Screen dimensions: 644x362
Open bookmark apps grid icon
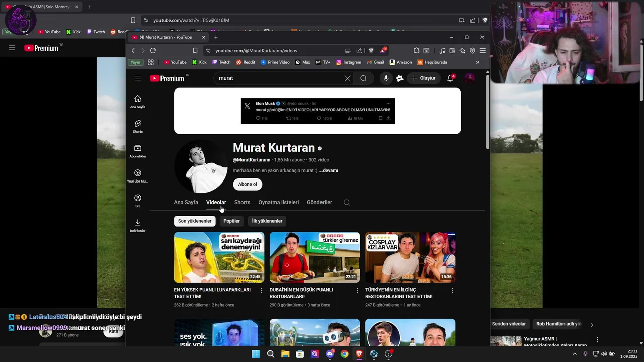(150, 62)
